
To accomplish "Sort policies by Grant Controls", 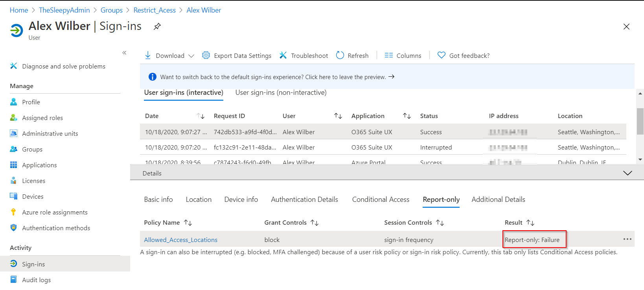I will pyautogui.click(x=315, y=223).
